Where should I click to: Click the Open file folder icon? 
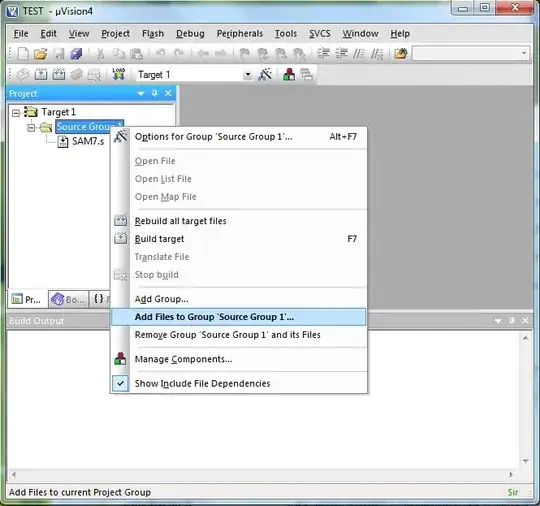40,54
